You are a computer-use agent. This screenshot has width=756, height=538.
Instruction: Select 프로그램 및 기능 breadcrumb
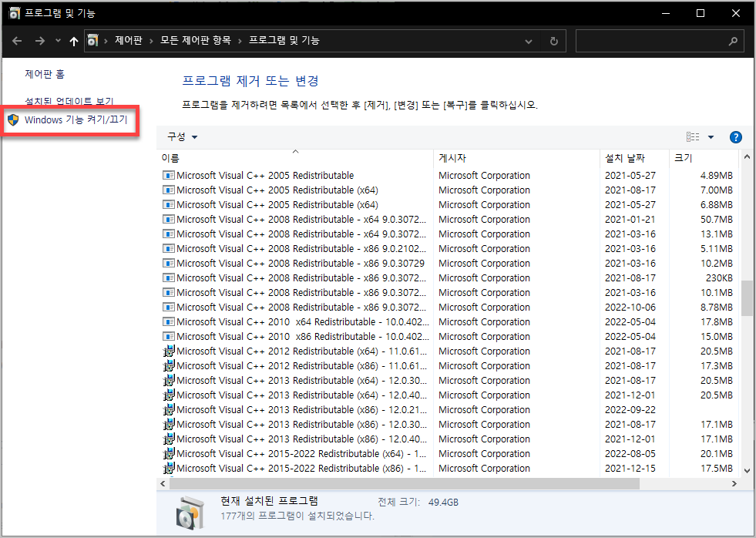pyautogui.click(x=284, y=41)
